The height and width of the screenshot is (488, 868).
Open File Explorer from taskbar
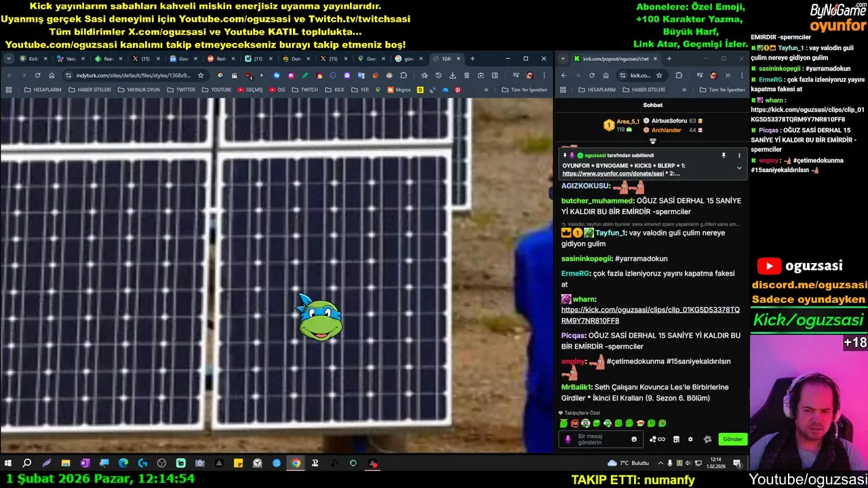pos(66,463)
